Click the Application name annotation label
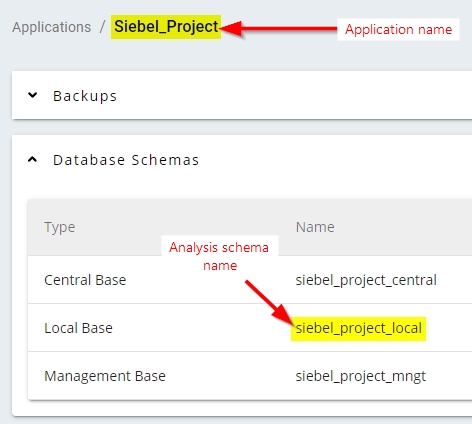Screen dimensions: 472x424 click(398, 30)
